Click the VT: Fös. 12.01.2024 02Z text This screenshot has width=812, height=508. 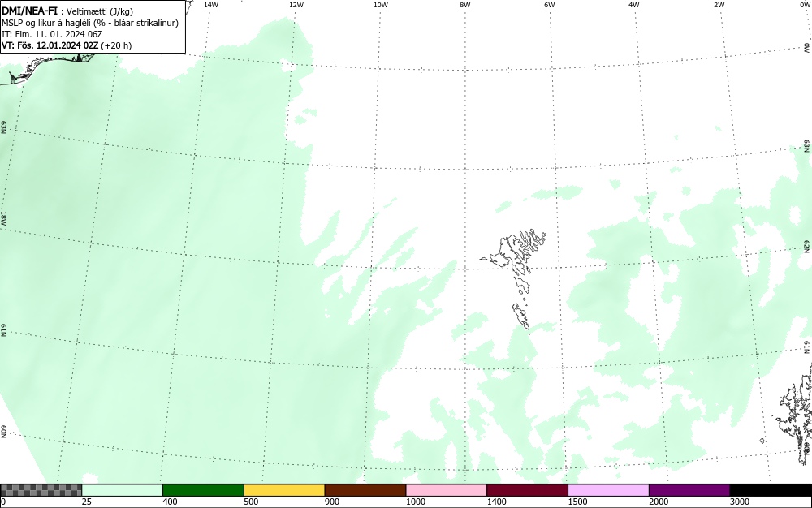pyautogui.click(x=50, y=45)
